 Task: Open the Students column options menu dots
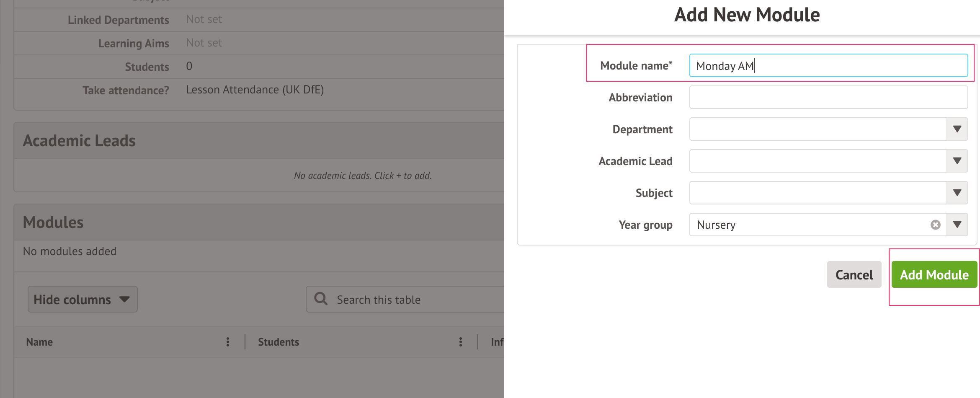coord(461,342)
